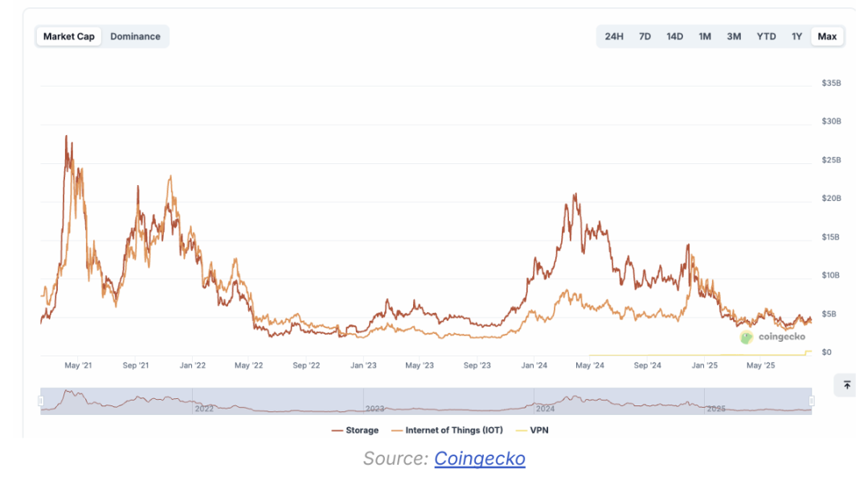Click the Coingecko gecko watermark logo
Image resolution: width=868 pixels, height=477 pixels.
[x=747, y=338]
